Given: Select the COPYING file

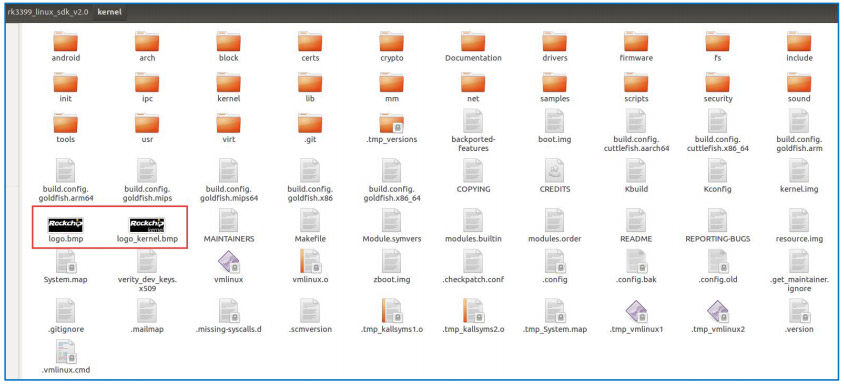Looking at the screenshot, I should coord(473,171).
